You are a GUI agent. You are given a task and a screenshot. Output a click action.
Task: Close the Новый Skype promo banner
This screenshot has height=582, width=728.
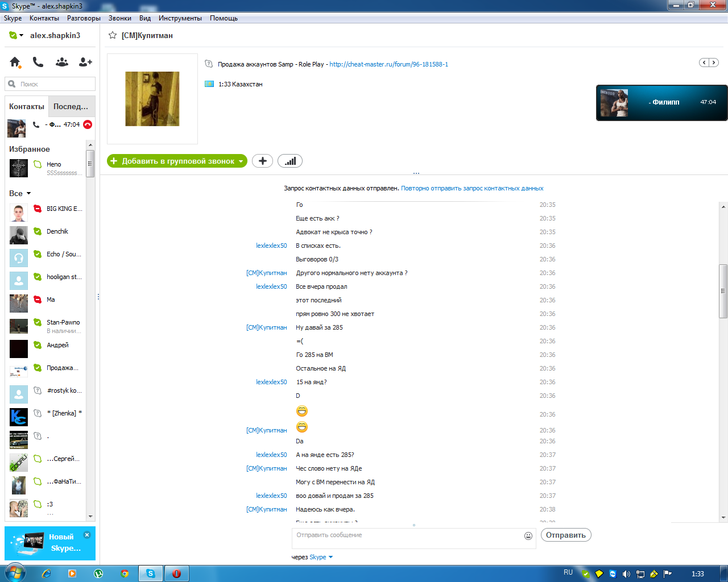[x=87, y=535]
